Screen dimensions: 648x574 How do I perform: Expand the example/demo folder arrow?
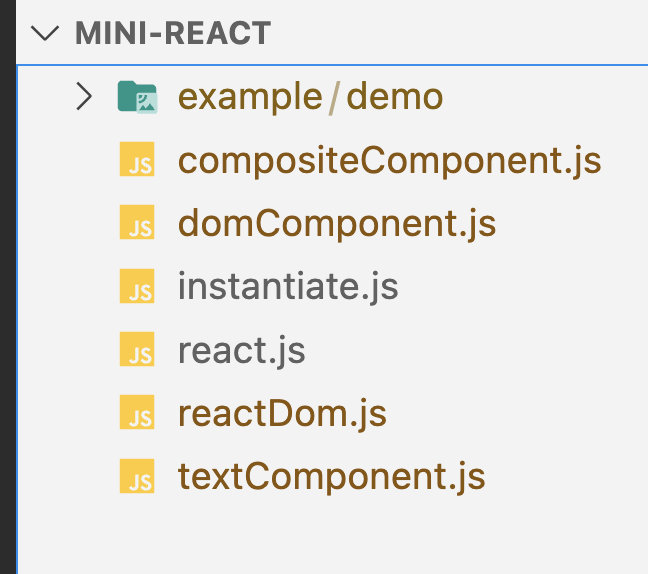84,97
